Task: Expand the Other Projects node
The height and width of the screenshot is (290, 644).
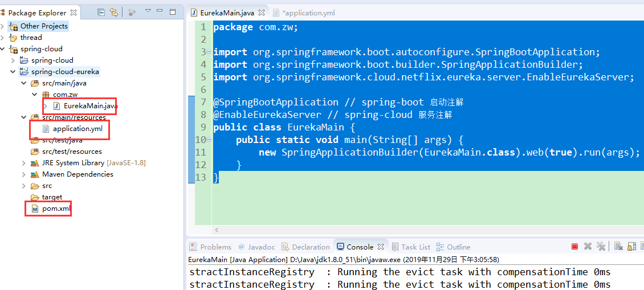Action: [x=2, y=26]
